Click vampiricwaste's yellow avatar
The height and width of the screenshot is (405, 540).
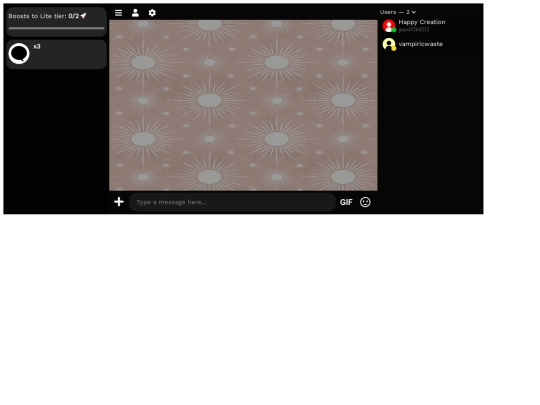click(389, 44)
